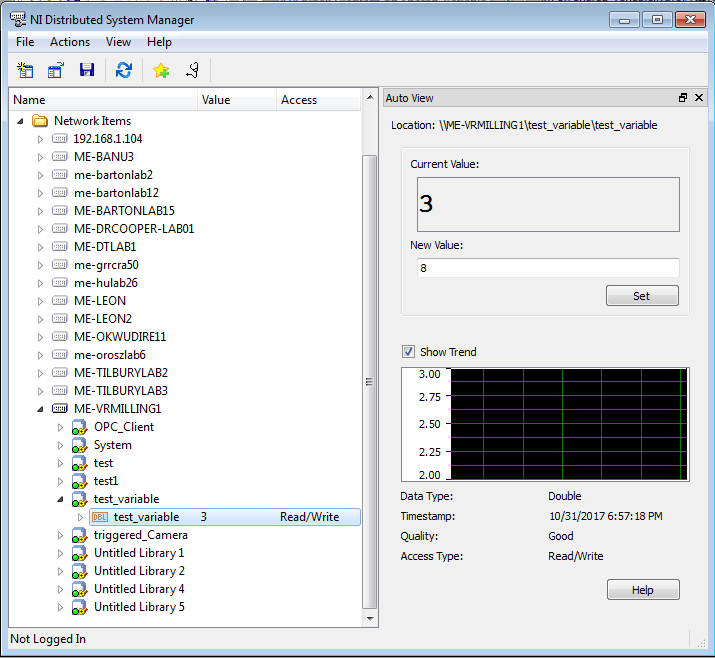Expand the me-bartonlab2 node
This screenshot has height=658, width=715.
40,175
